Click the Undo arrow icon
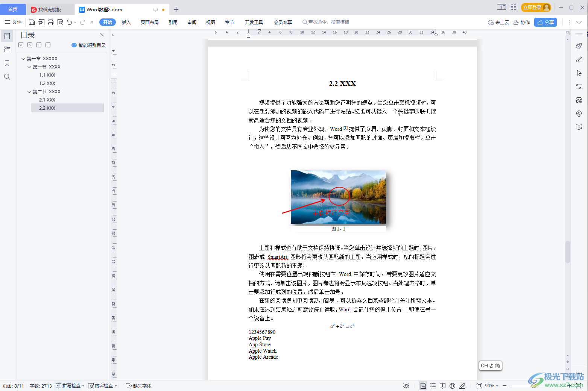The image size is (588, 391). pyautogui.click(x=69, y=22)
